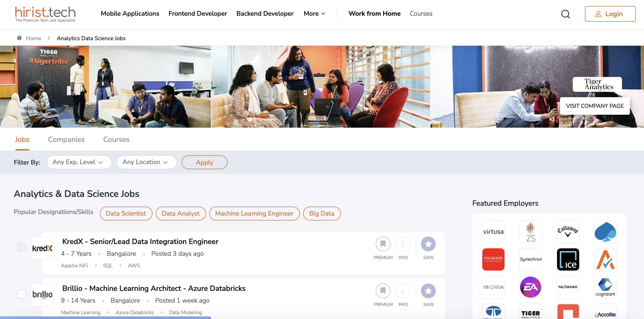Click the Premium bookmark icon on the Brillio job

click(383, 291)
